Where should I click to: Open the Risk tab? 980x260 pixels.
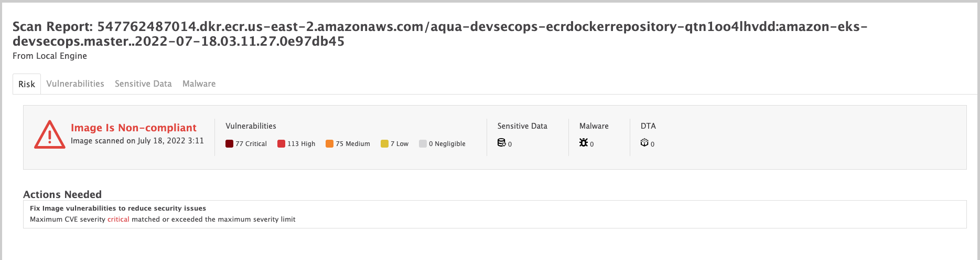click(27, 84)
